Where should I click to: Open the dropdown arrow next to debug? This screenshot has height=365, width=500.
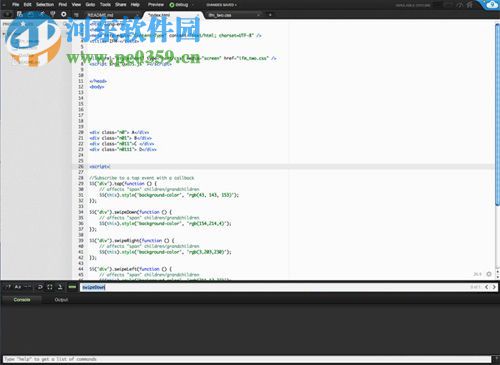[x=192, y=5]
